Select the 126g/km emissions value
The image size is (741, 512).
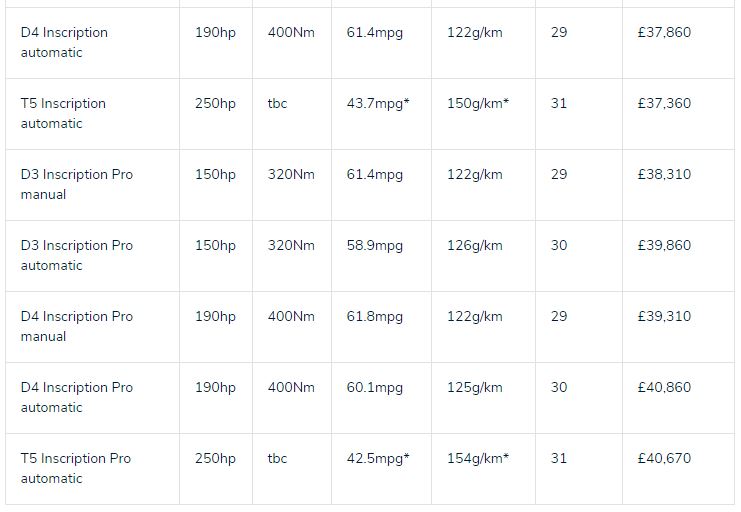click(475, 245)
